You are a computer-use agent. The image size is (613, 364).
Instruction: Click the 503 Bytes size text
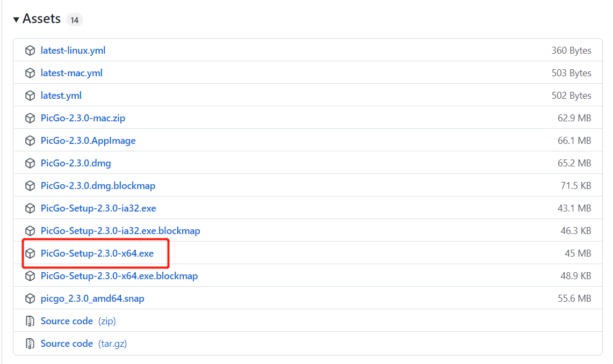tap(571, 73)
